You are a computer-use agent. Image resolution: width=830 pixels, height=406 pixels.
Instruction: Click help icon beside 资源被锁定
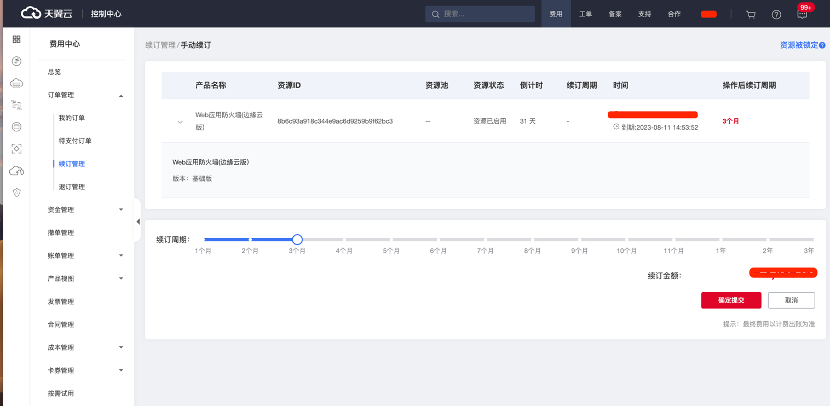click(x=822, y=45)
